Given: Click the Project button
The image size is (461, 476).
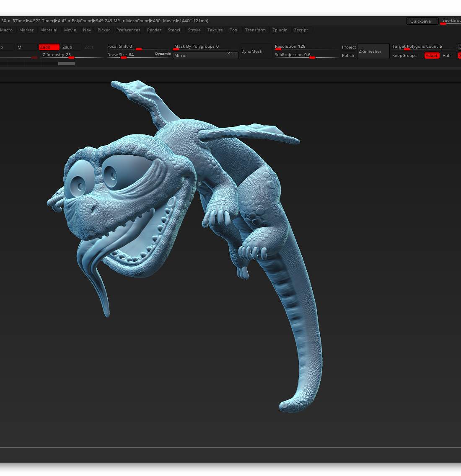Looking at the screenshot, I should tap(349, 47).
